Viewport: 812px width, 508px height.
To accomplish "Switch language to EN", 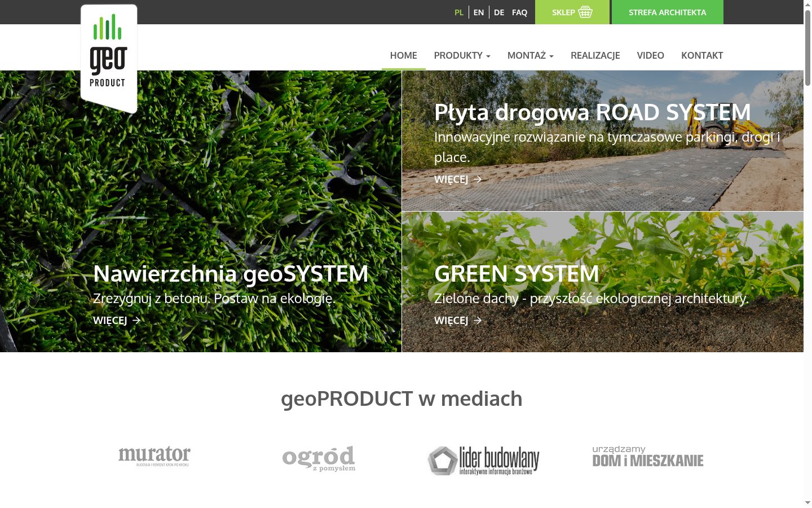I will (x=479, y=12).
